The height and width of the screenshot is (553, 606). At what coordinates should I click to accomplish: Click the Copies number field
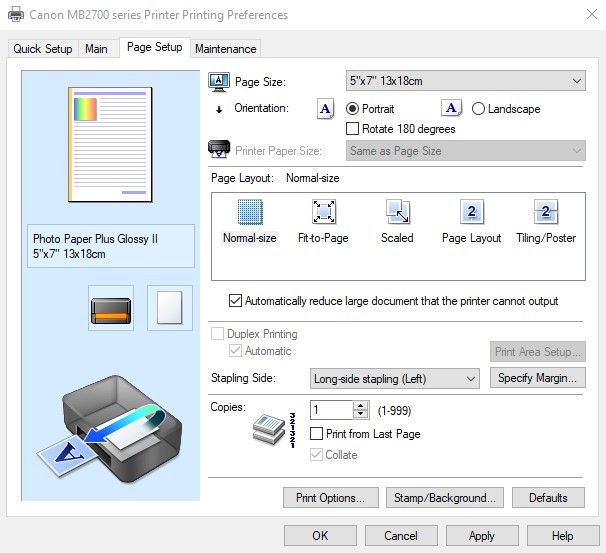tap(331, 410)
